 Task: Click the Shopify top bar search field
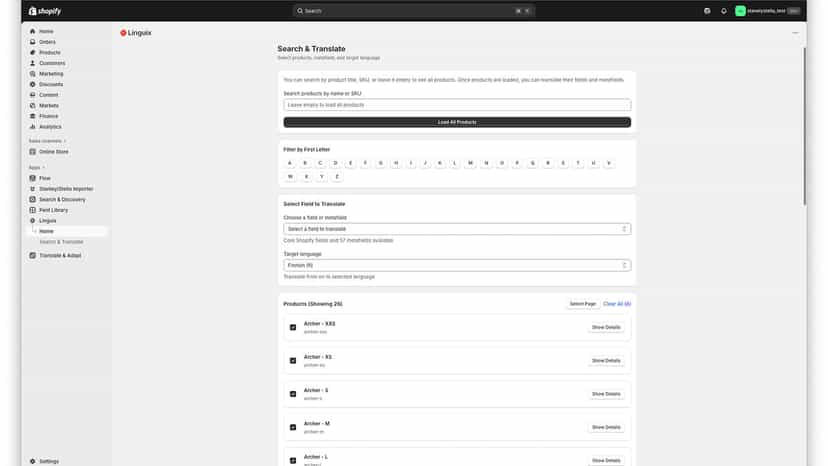pos(413,11)
